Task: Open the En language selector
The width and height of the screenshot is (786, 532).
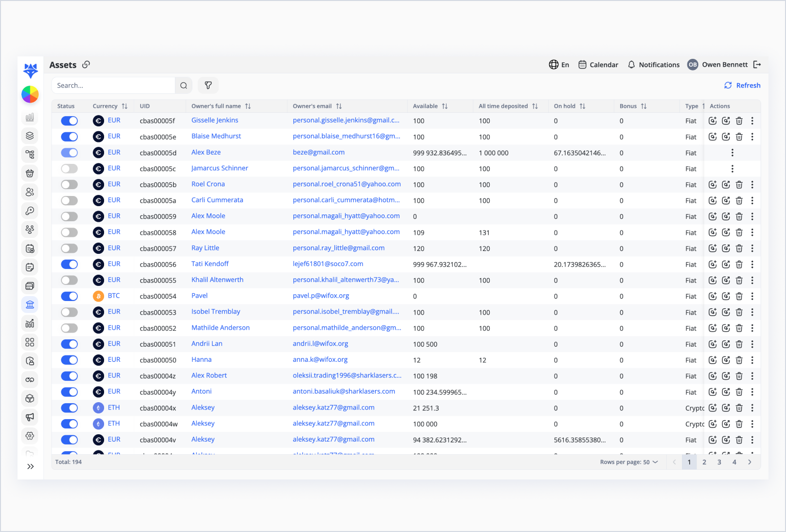Action: pyautogui.click(x=559, y=65)
